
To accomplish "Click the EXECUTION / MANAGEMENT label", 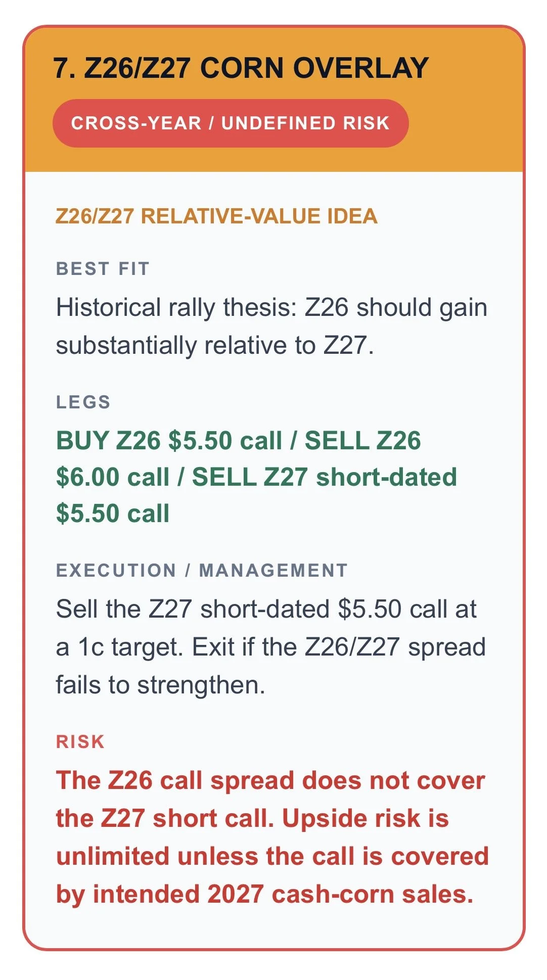I will [x=202, y=570].
